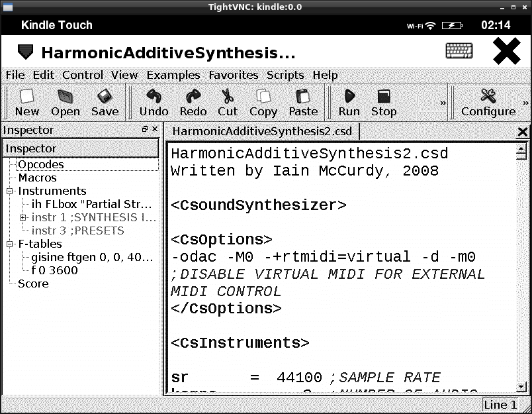
Task: Select Score in the Inspector tree
Action: point(33,284)
